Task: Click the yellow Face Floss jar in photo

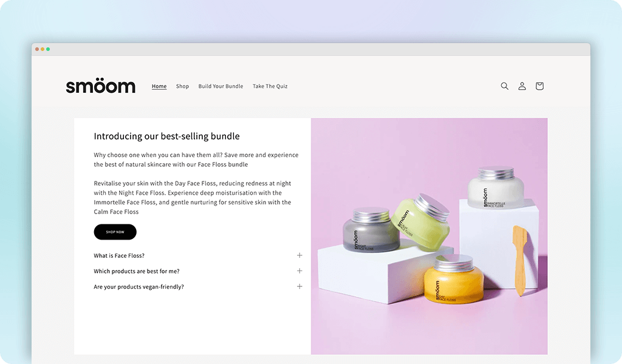Action: tap(453, 280)
